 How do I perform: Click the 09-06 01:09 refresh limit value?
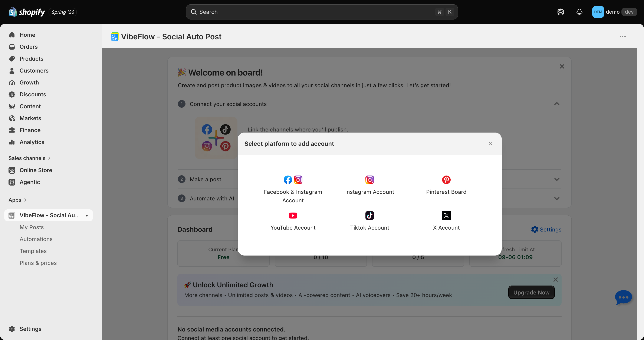(x=515, y=257)
